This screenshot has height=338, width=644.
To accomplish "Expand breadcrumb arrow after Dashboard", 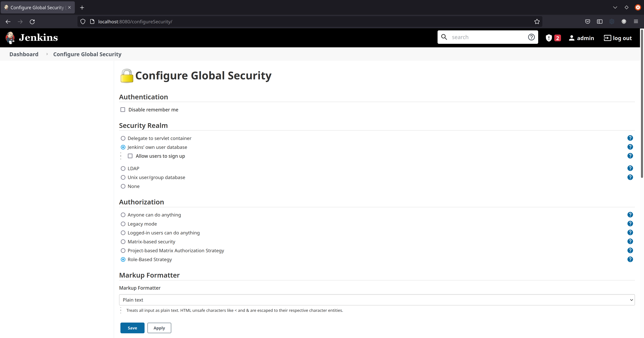I will tap(47, 54).
